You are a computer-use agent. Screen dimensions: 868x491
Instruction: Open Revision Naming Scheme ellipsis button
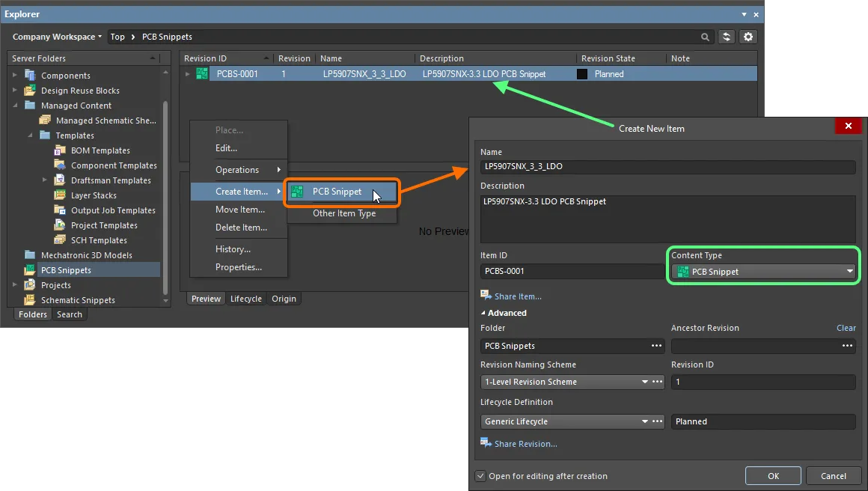pyautogui.click(x=657, y=382)
